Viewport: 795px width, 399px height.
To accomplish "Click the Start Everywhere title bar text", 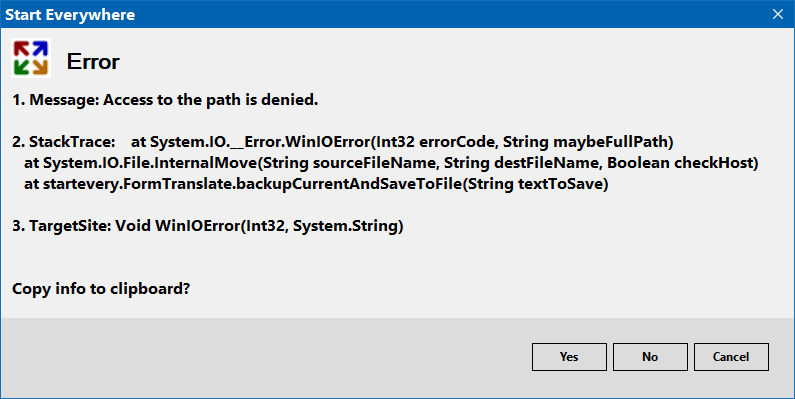I will (70, 15).
